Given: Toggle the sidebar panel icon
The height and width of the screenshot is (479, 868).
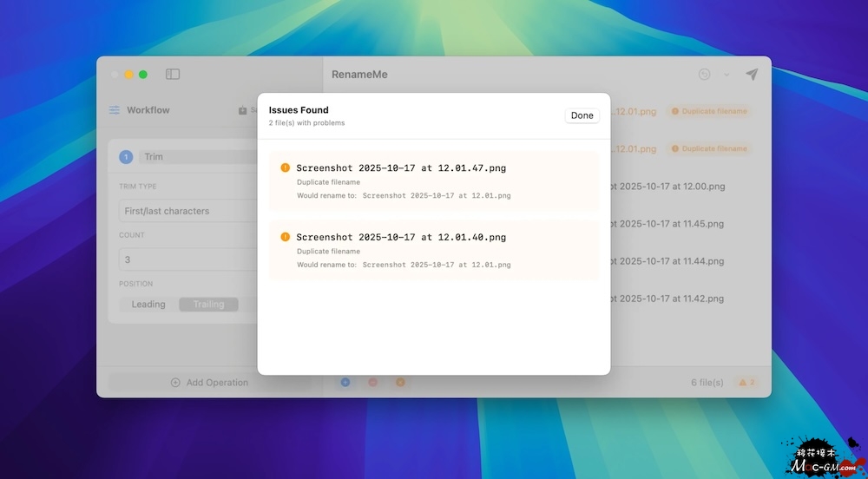Looking at the screenshot, I should [x=173, y=75].
